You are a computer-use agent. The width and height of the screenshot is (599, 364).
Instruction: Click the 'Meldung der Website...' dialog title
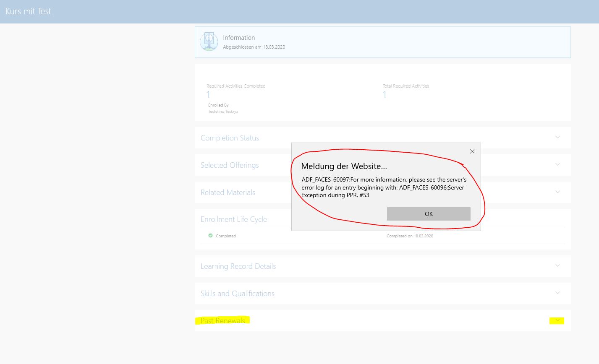344,166
